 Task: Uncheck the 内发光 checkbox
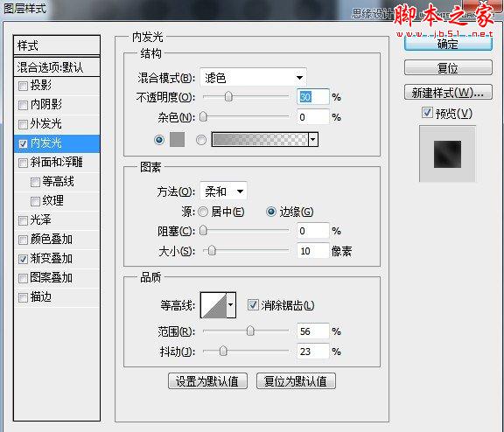23,143
